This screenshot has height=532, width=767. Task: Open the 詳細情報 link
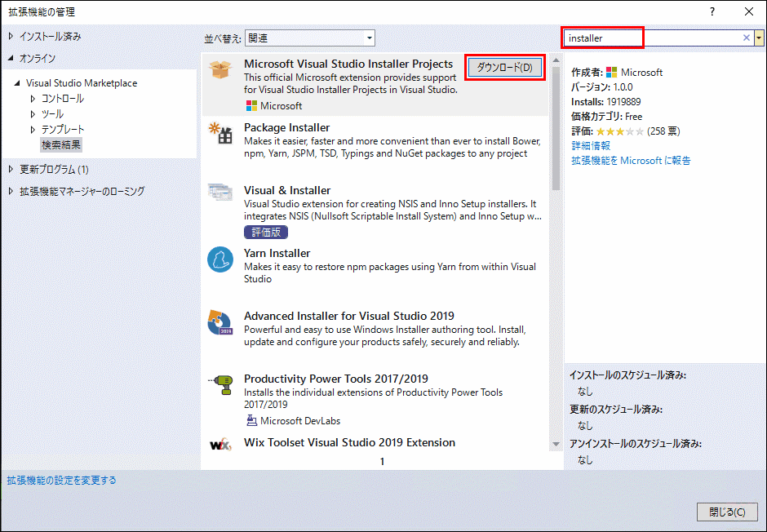click(x=591, y=146)
